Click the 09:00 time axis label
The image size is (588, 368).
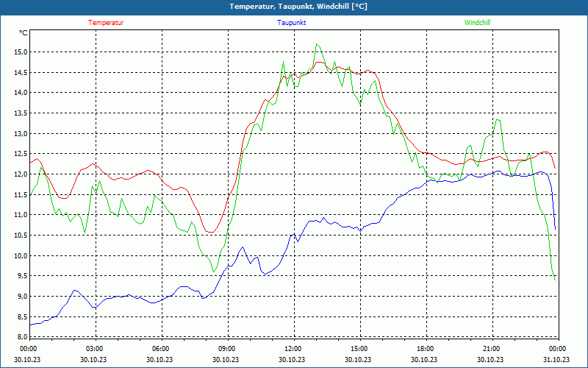(227, 349)
